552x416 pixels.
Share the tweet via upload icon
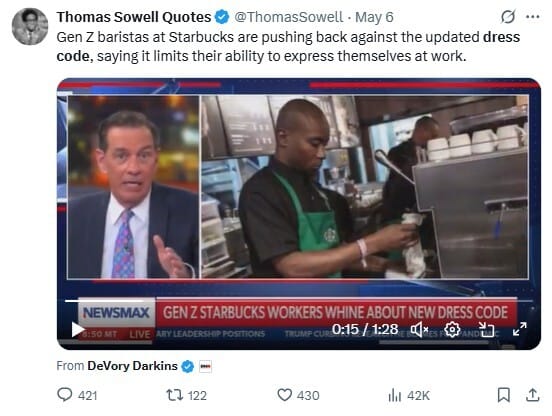tap(533, 395)
